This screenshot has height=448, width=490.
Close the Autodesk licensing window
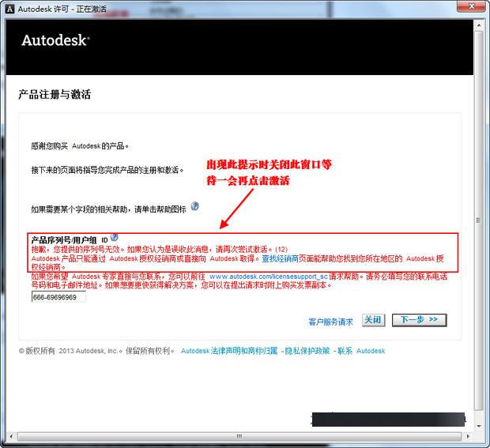click(472, 6)
